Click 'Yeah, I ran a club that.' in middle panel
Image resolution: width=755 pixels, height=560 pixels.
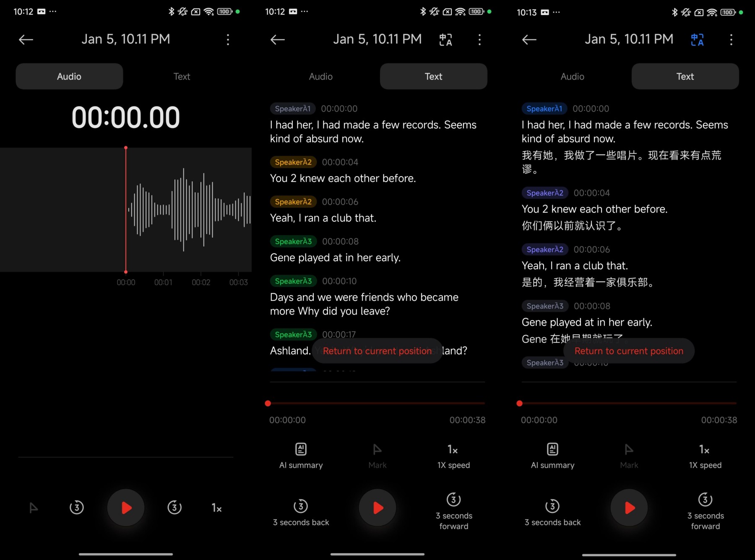[323, 218]
